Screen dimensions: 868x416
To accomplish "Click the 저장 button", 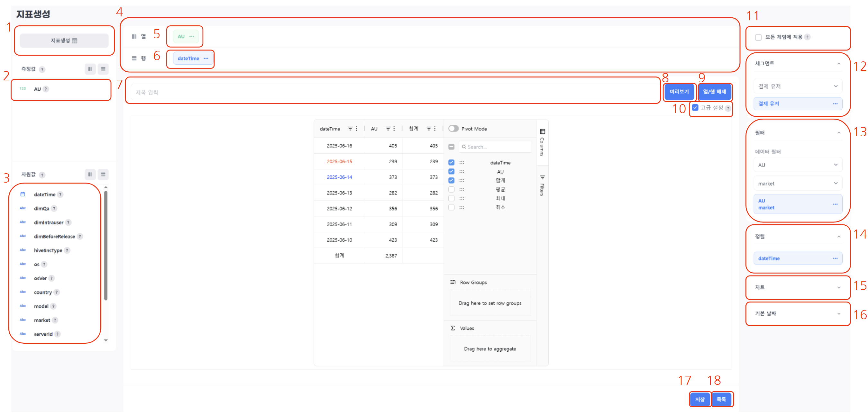I will click(x=699, y=400).
